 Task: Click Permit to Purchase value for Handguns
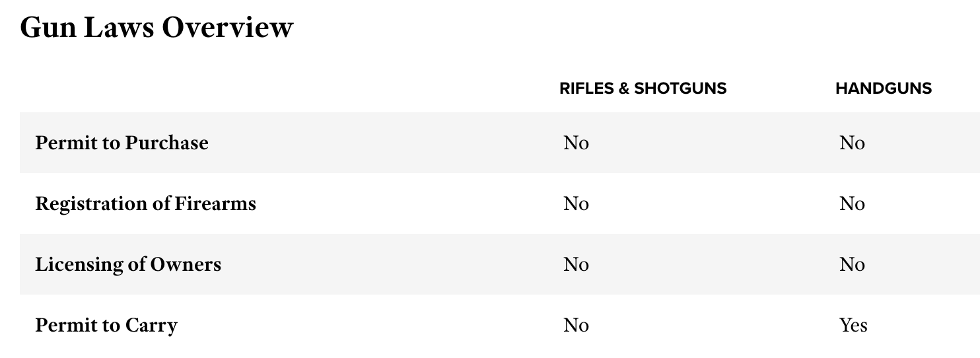(x=852, y=143)
